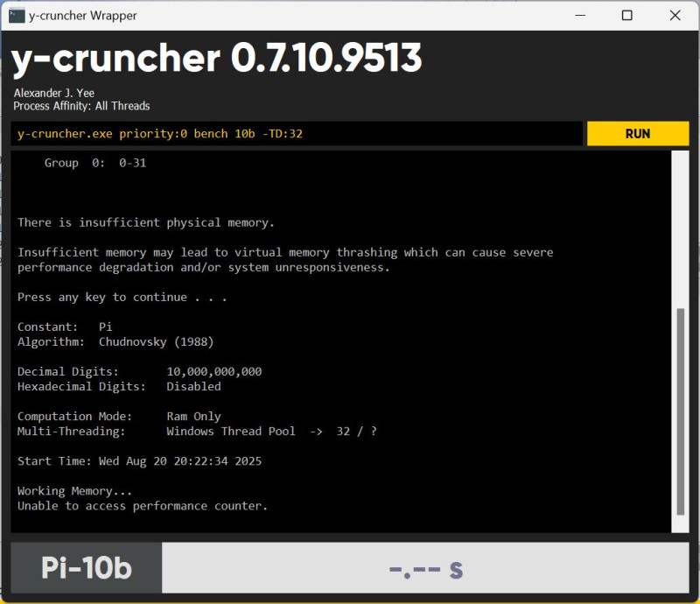Click 'Press any key to continue . . .' line
Screen dimensions: 700x604
coord(122,297)
